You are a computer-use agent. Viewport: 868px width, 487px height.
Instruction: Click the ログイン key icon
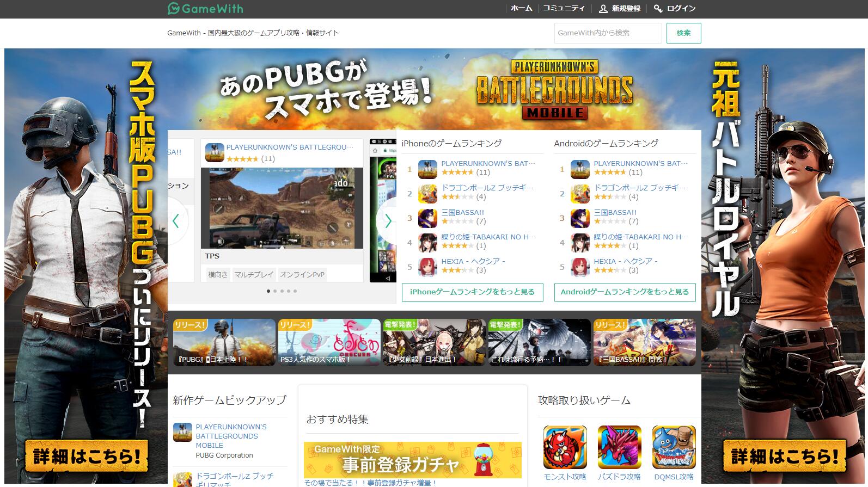658,9
